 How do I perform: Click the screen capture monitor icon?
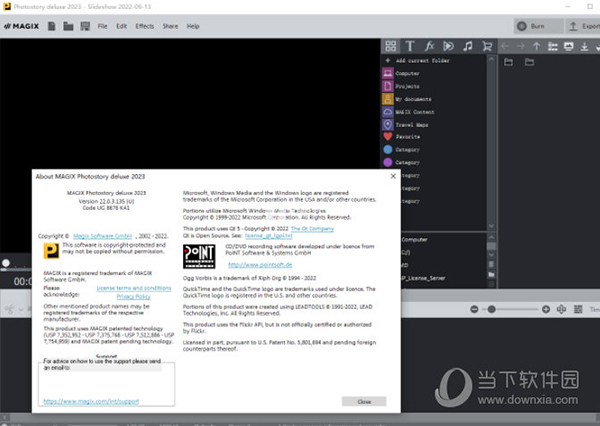point(569,46)
